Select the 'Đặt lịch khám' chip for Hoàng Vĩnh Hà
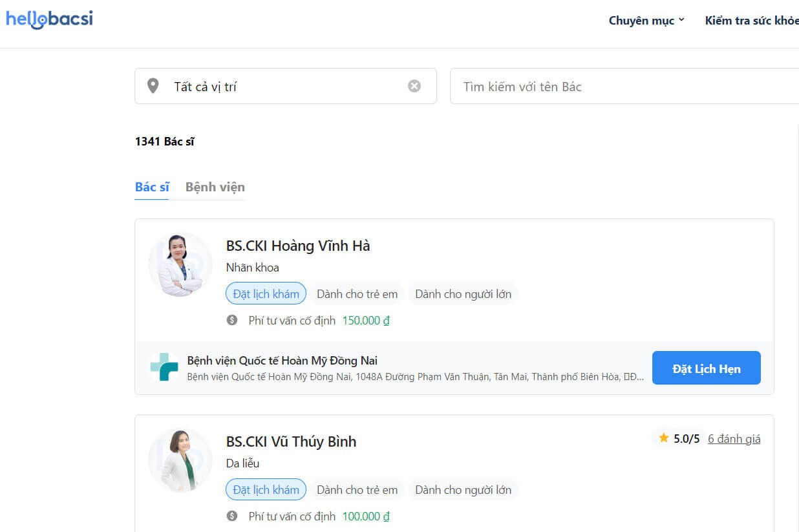The image size is (799, 532). point(266,293)
